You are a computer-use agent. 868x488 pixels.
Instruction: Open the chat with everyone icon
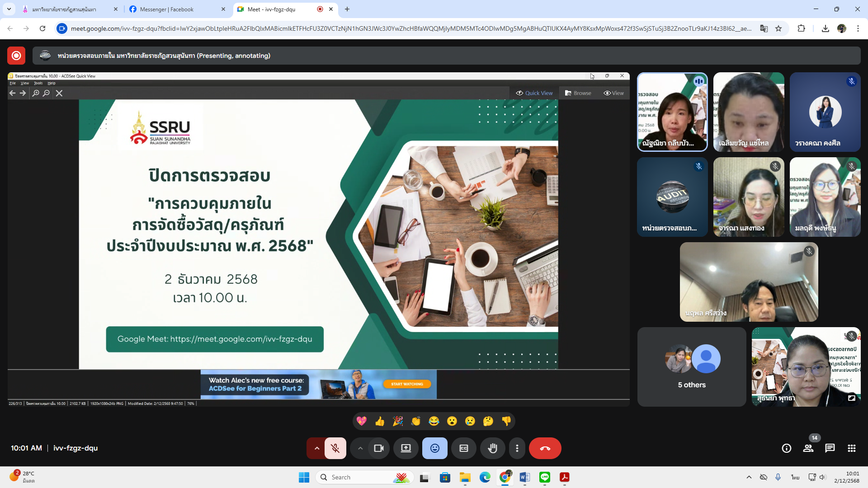coord(830,448)
